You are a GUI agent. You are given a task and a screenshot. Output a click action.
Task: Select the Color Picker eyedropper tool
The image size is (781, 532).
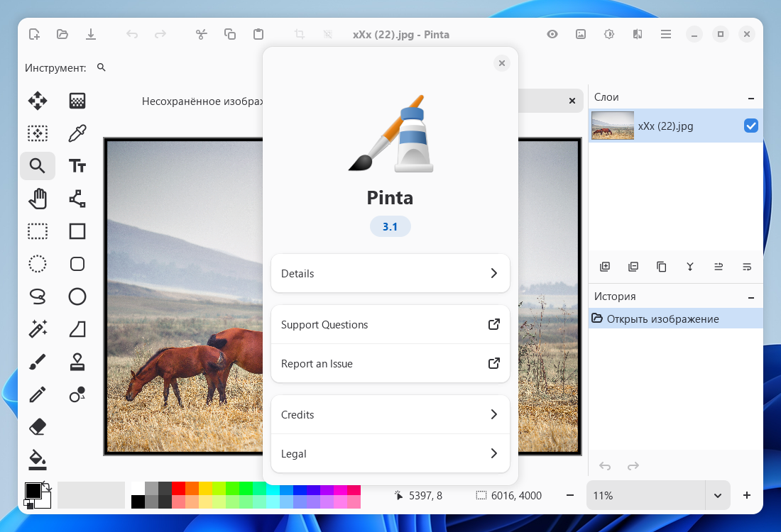point(77,133)
